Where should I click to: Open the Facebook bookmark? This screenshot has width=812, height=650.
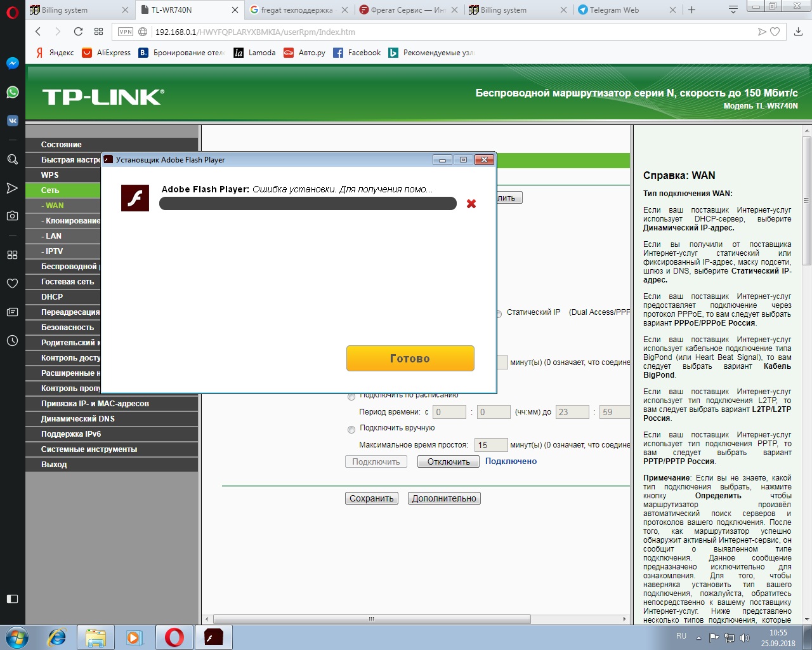tap(357, 53)
